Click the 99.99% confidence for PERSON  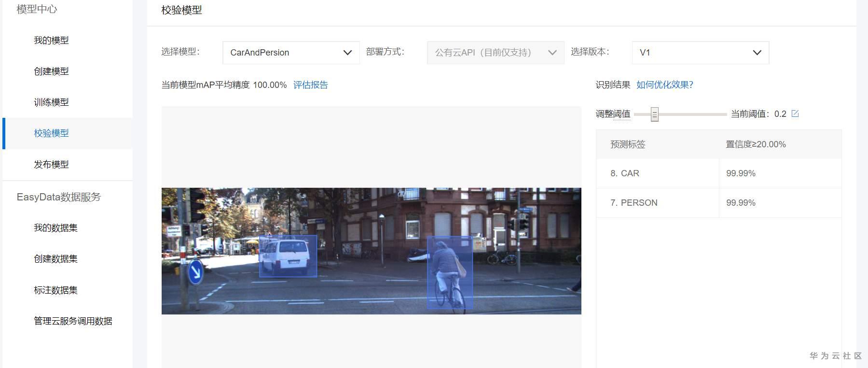click(741, 203)
